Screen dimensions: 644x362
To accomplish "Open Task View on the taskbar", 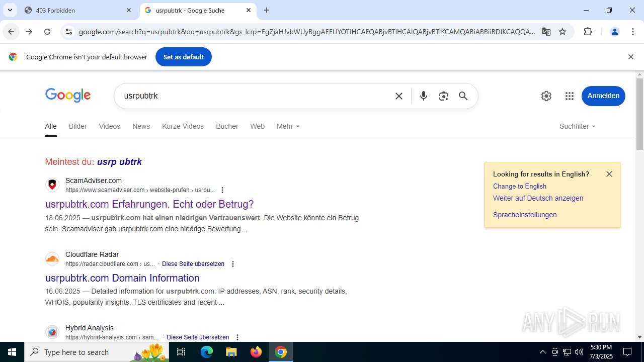I will point(182,352).
